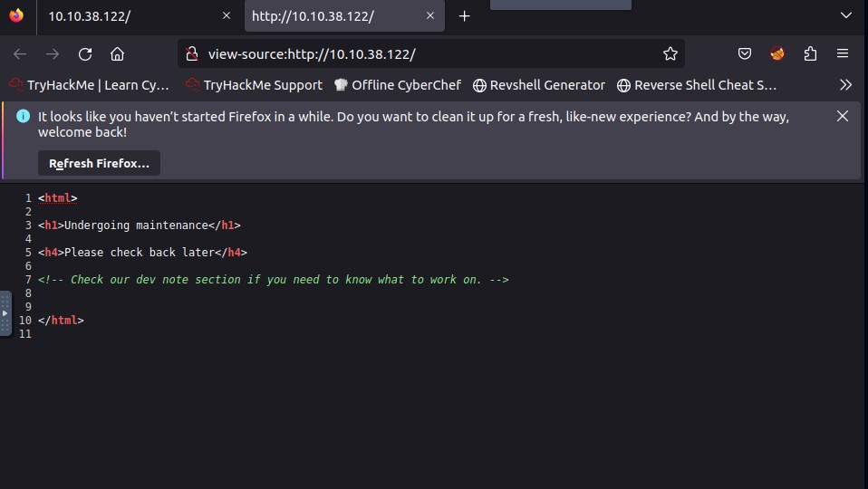Bookmark this page with the star icon

(670, 54)
